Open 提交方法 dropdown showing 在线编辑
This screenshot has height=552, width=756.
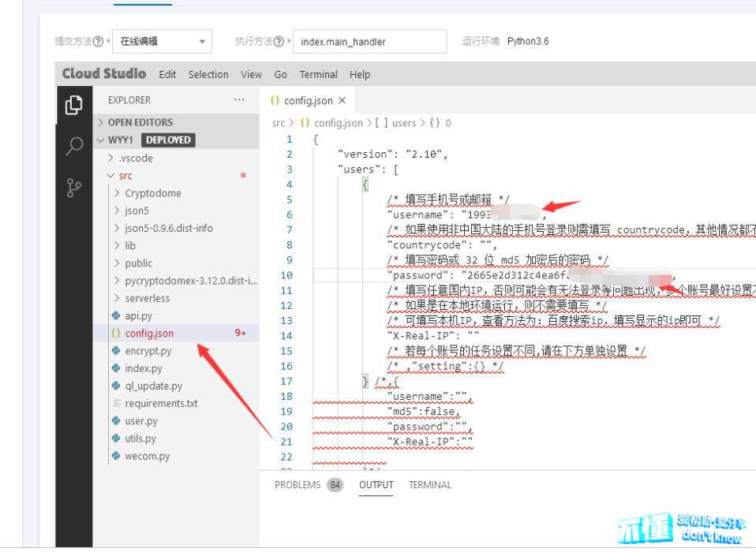(162, 42)
